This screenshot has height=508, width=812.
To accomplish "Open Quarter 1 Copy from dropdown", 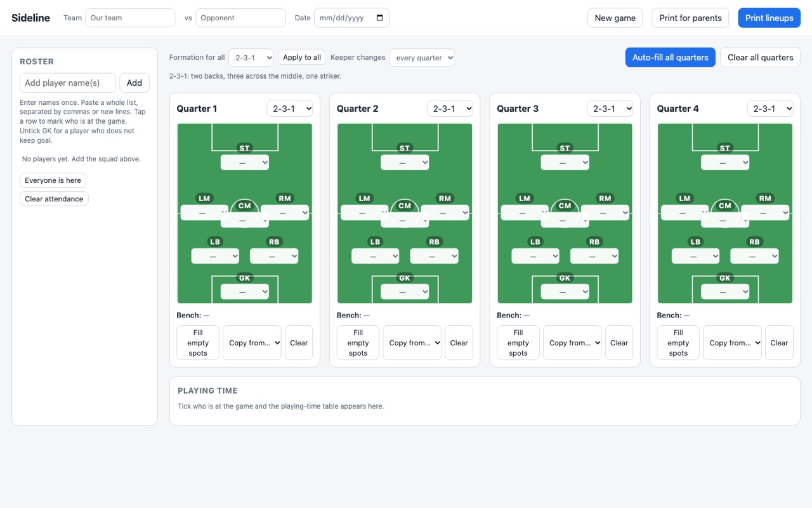I will point(252,343).
